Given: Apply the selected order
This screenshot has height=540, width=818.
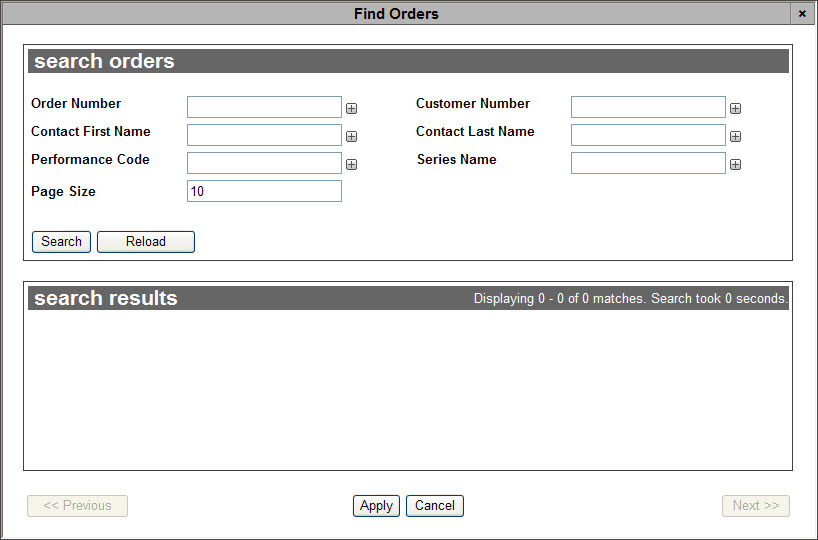Looking at the screenshot, I should pyautogui.click(x=376, y=506).
